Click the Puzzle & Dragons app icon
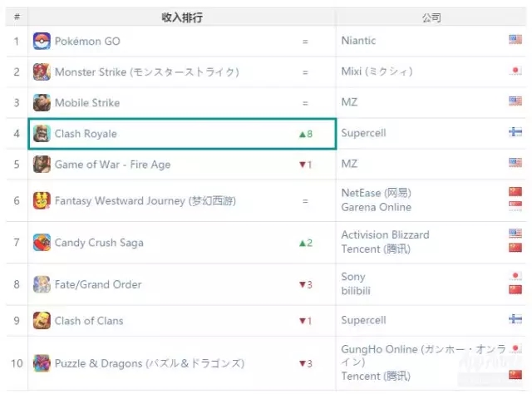The image size is (532, 394). click(42, 363)
